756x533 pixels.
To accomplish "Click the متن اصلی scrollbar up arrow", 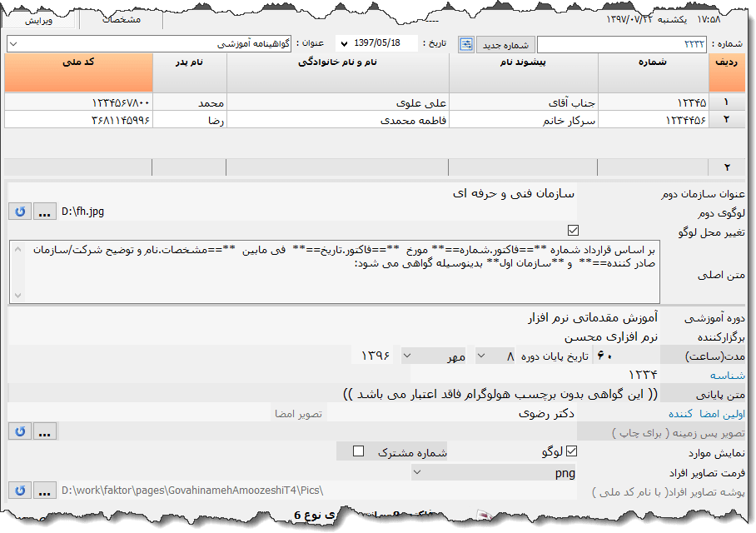I will [x=16, y=250].
